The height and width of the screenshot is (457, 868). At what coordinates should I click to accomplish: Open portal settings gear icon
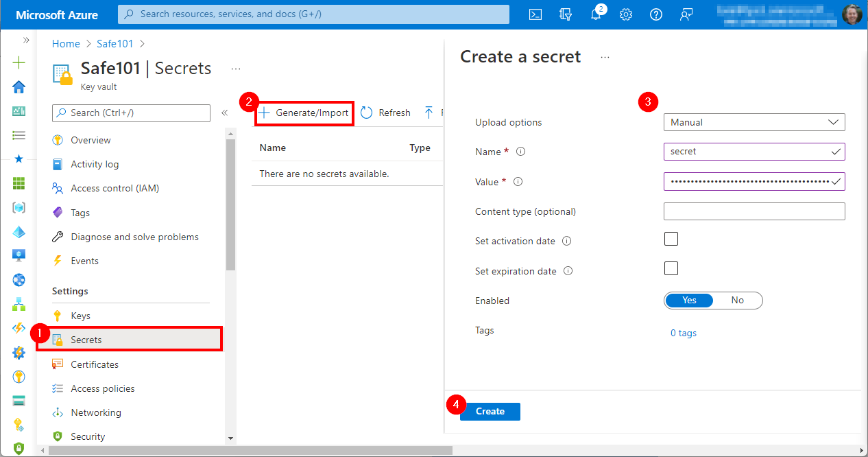(626, 14)
